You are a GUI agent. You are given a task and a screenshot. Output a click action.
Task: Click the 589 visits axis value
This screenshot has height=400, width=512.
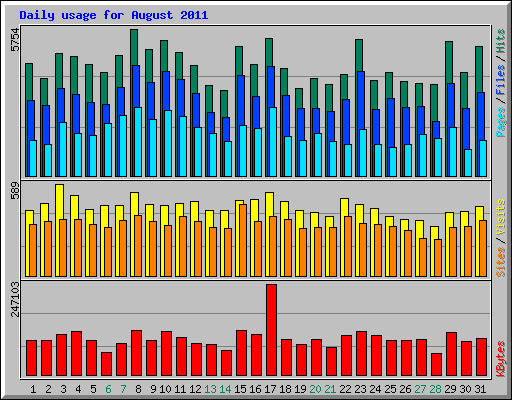pyautogui.click(x=15, y=190)
